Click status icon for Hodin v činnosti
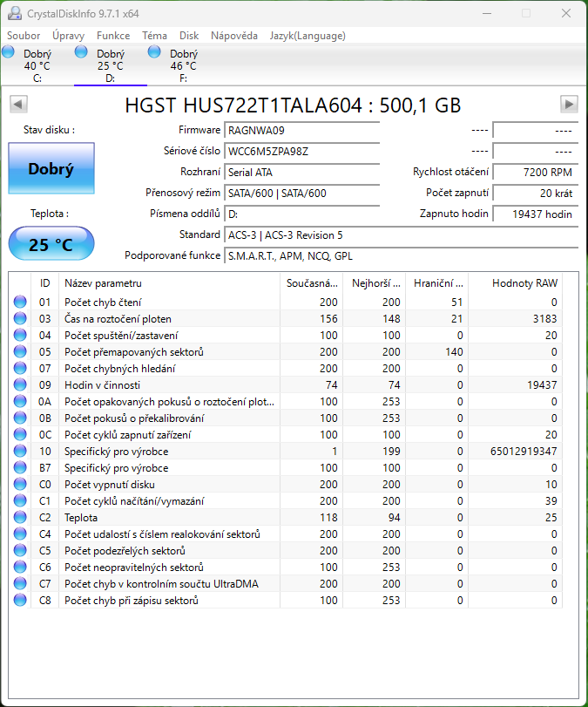This screenshot has width=588, height=707. pos(20,384)
